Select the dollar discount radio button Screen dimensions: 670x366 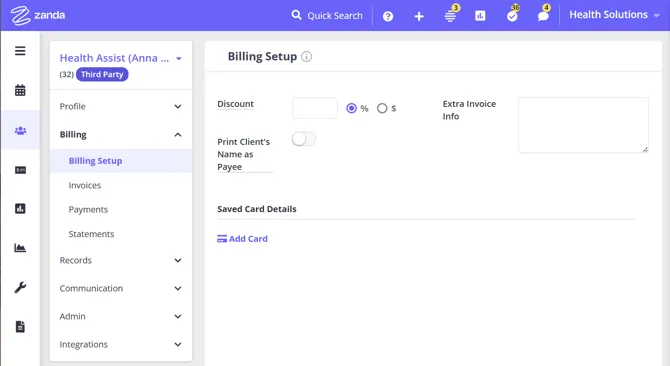pos(382,108)
